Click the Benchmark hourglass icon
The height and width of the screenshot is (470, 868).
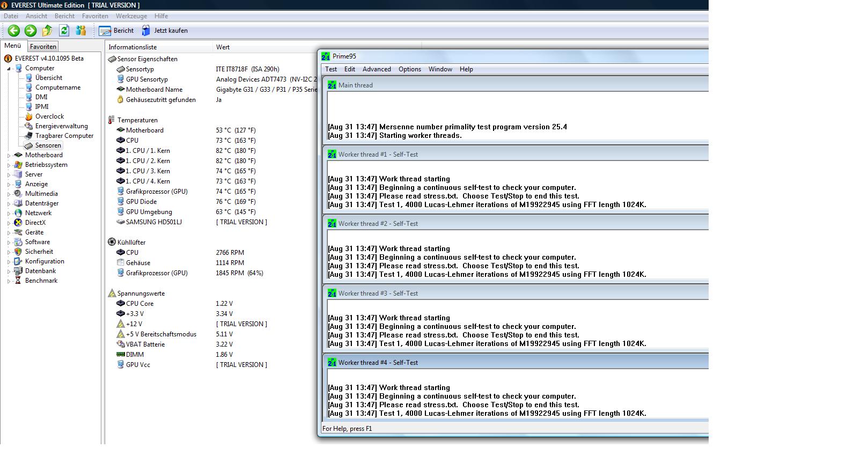pos(18,281)
